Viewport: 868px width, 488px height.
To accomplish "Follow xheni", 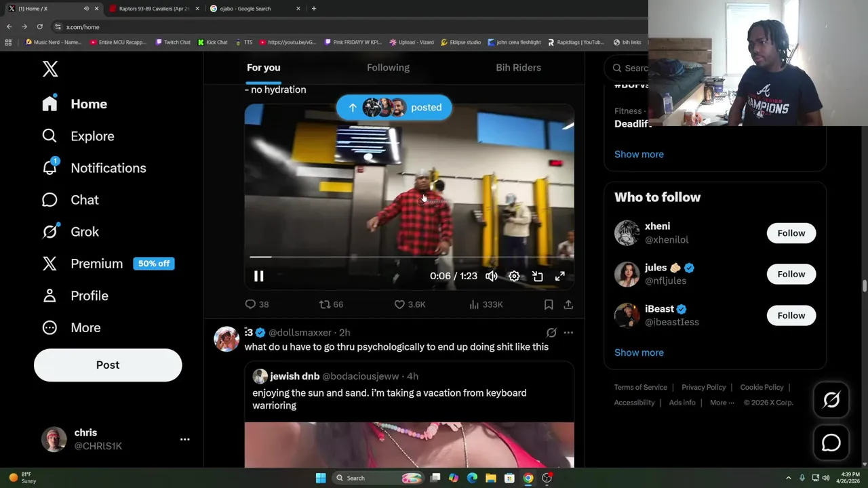I will pos(791,232).
